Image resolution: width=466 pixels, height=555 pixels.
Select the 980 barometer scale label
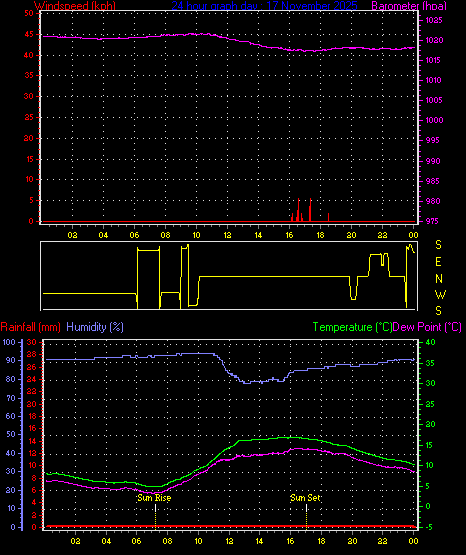pyautogui.click(x=433, y=201)
